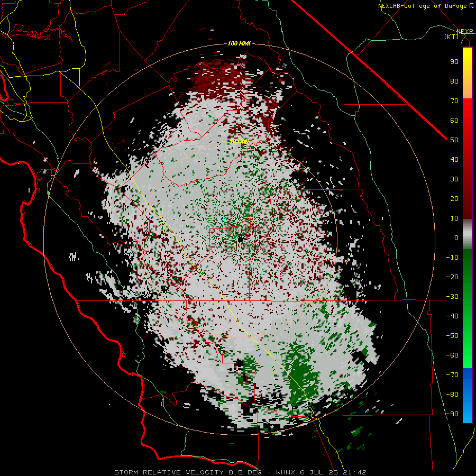Click the 60 value on the velocity scale

tap(454, 120)
